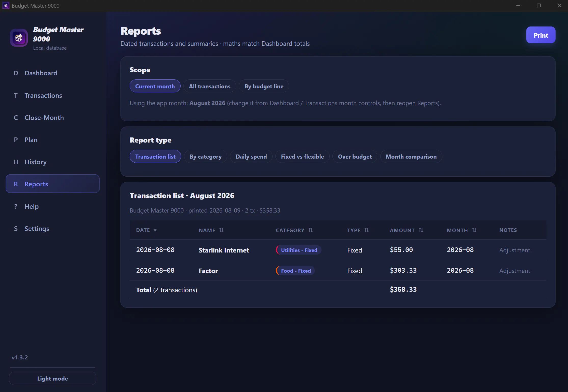Viewport: 568px width, 392px height.
Task: Click the Starlink Internet row date 2026-08-08
Action: click(x=155, y=250)
